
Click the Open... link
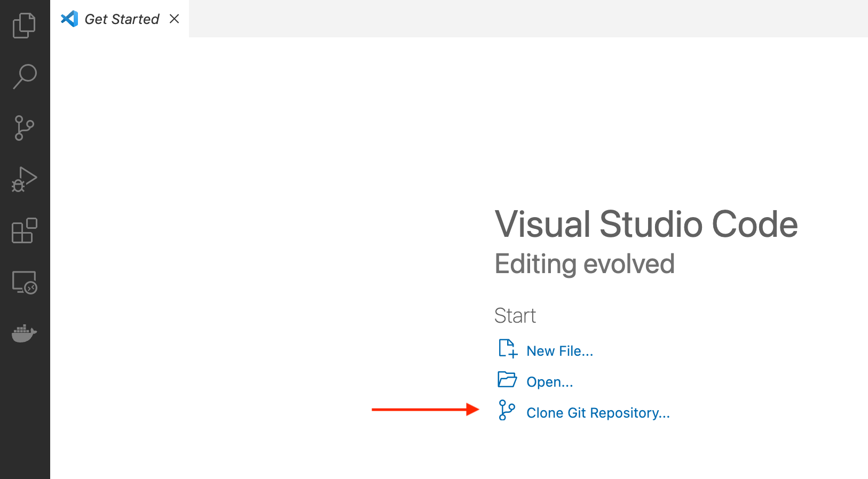(x=549, y=382)
